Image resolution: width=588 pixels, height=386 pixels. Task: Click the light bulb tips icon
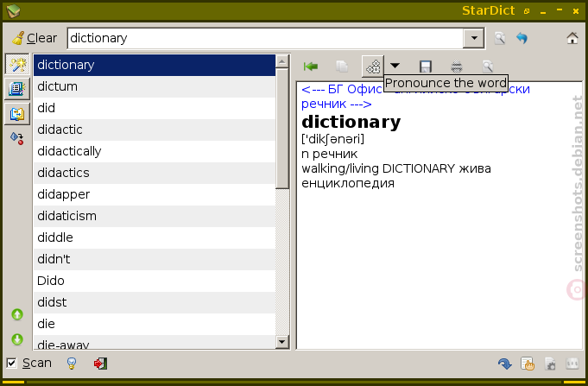[72, 364]
